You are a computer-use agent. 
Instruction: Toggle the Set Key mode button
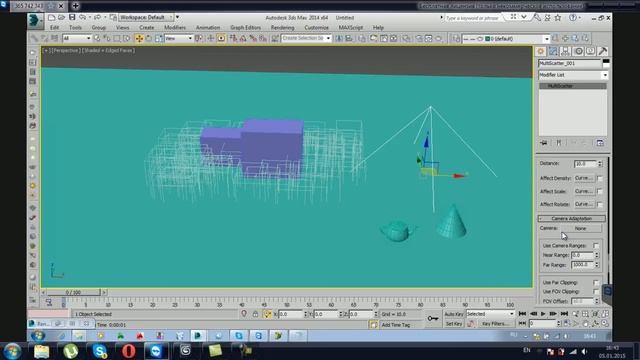453,324
